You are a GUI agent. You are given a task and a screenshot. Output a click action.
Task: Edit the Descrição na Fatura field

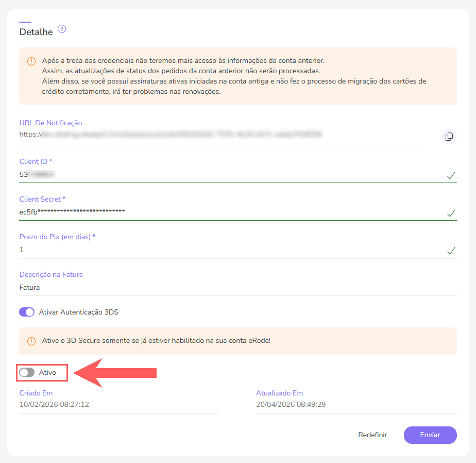point(238,287)
